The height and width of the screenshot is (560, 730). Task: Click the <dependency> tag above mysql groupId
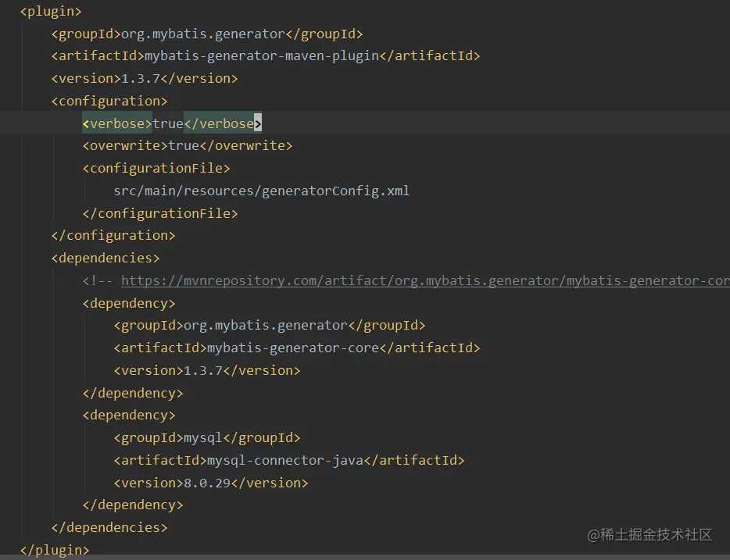pos(129,415)
